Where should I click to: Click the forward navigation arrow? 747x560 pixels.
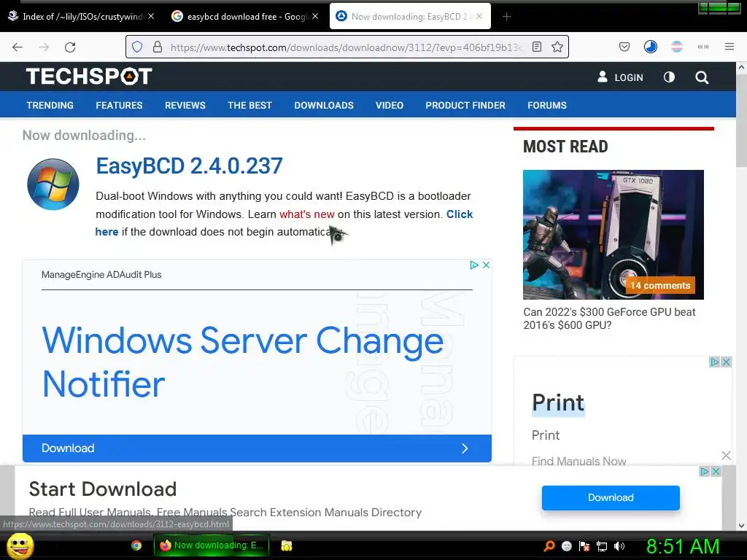(44, 47)
